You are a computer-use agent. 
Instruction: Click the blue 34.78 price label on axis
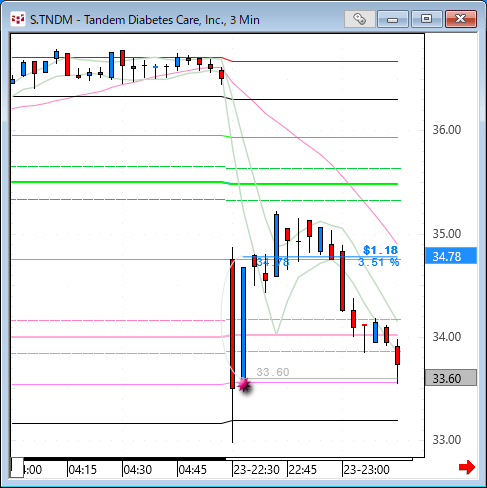[451, 256]
